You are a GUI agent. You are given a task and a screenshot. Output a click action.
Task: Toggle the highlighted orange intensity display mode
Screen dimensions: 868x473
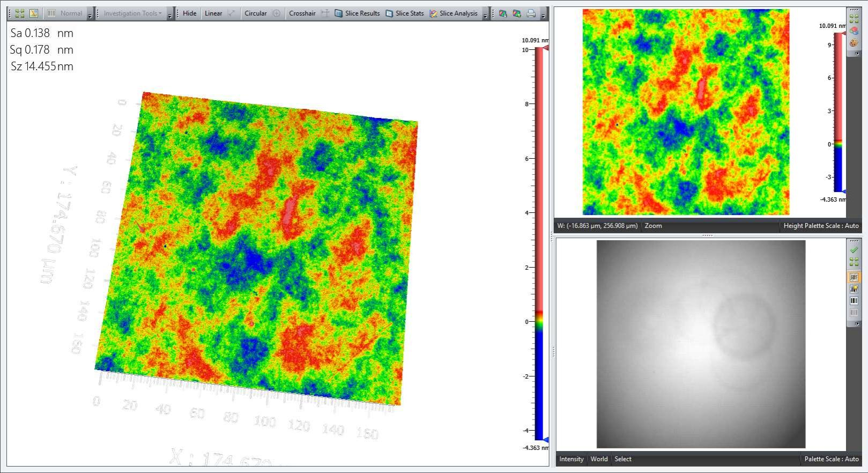(x=854, y=277)
